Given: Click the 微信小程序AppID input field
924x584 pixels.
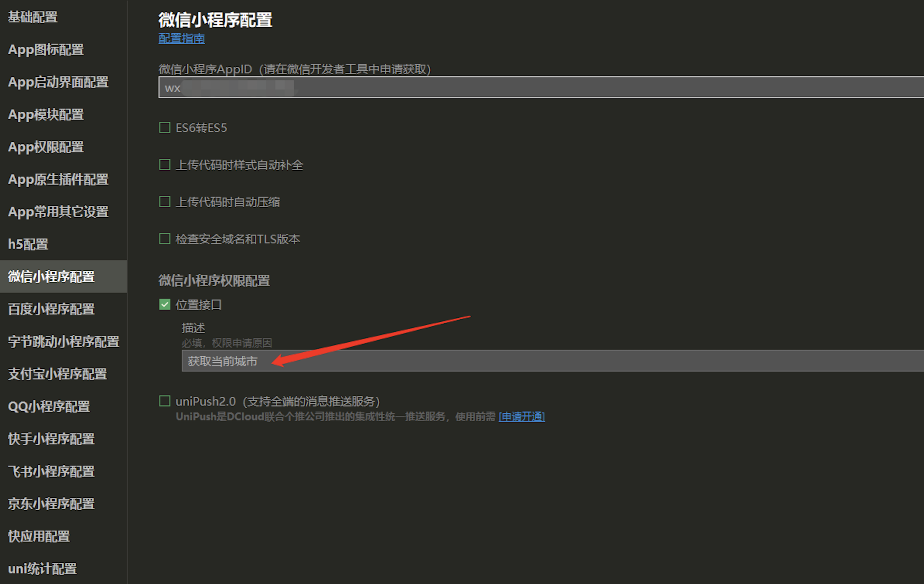Looking at the screenshot, I should click(x=541, y=87).
